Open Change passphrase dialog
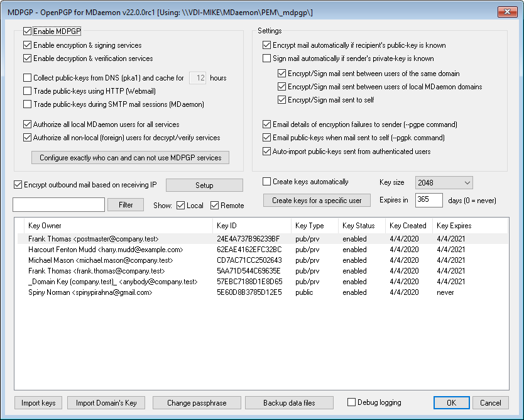Viewport: 524px width, 420px height. [196, 403]
